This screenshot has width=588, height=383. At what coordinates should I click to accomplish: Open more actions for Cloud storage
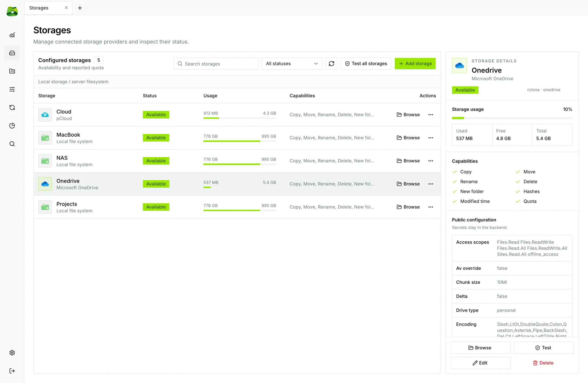pyautogui.click(x=431, y=115)
